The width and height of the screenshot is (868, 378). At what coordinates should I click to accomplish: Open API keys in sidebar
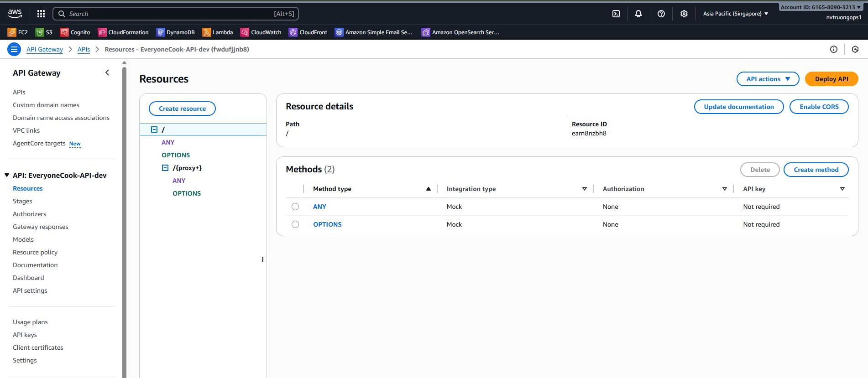(x=25, y=335)
